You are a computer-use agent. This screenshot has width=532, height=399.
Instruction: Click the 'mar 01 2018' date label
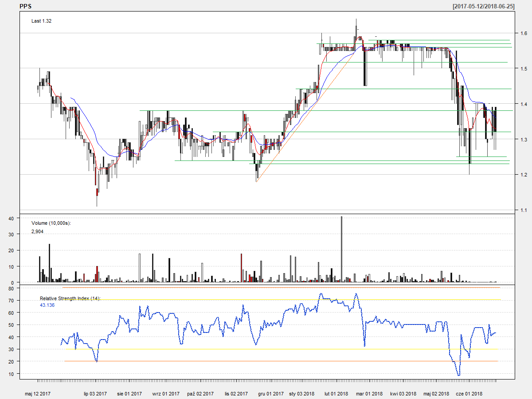click(x=369, y=394)
